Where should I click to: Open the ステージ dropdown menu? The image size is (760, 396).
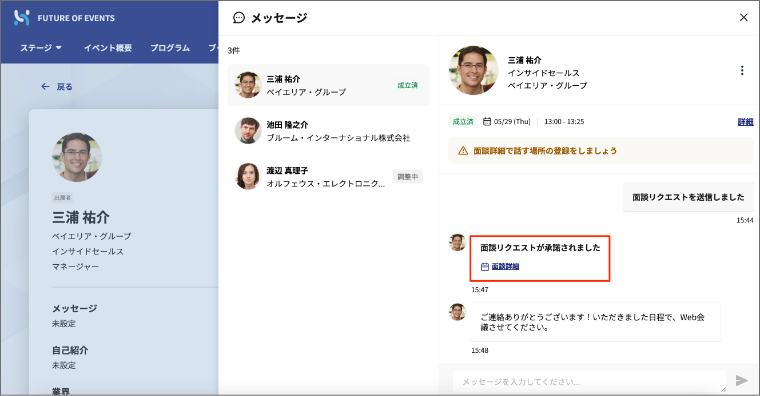coord(41,48)
